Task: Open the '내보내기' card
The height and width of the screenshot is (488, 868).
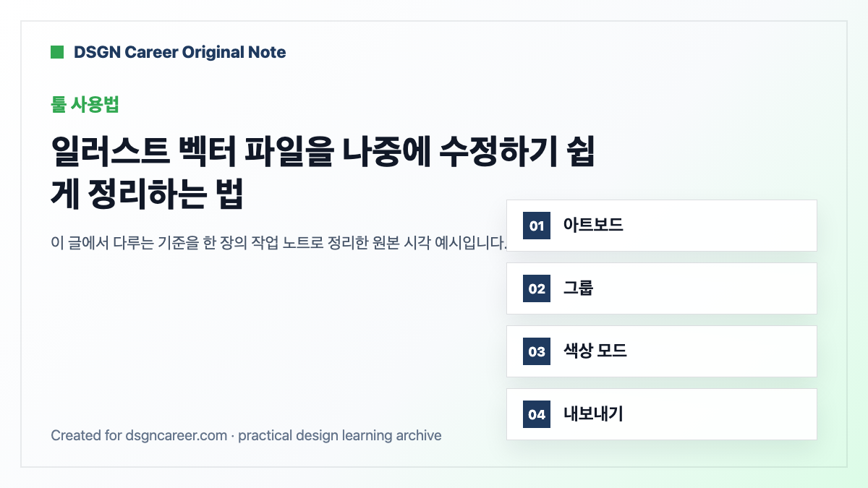Action: [662, 414]
